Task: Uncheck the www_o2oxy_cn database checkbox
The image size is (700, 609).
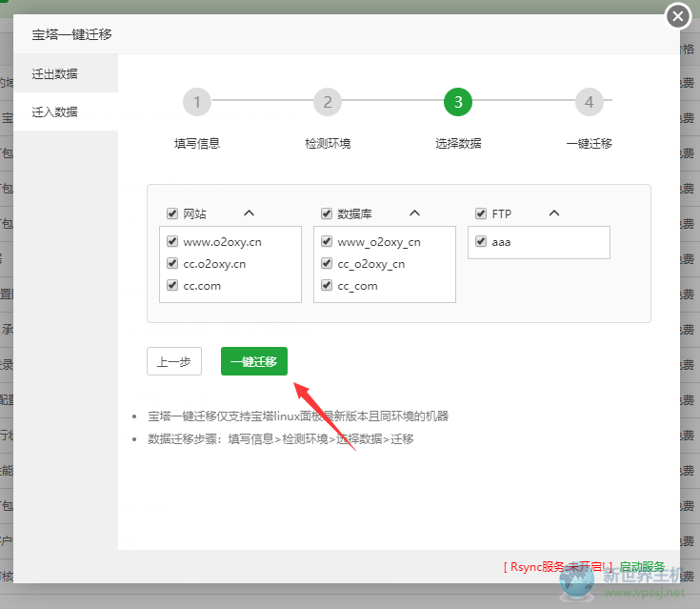Action: (327, 241)
